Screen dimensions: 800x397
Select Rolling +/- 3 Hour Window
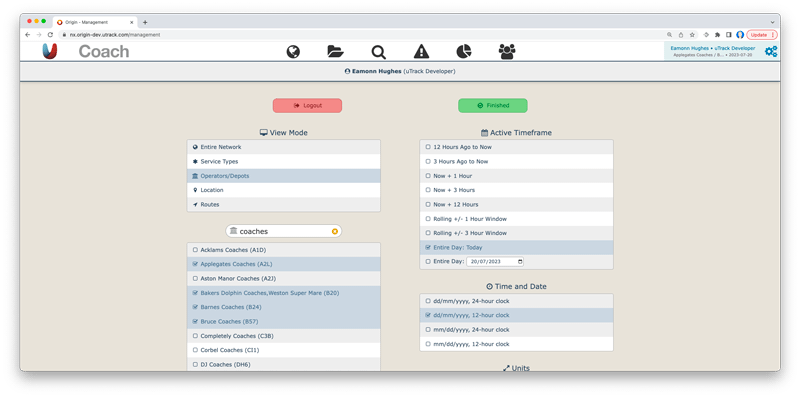516,233
